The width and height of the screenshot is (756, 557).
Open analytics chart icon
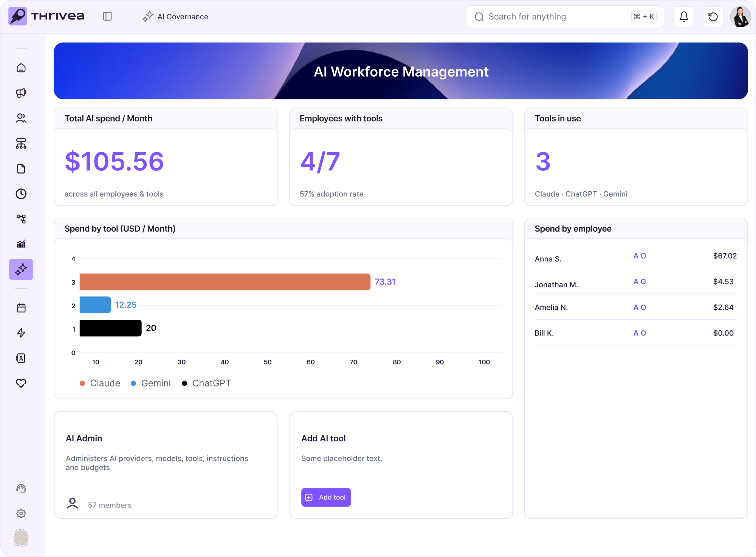[x=21, y=244]
